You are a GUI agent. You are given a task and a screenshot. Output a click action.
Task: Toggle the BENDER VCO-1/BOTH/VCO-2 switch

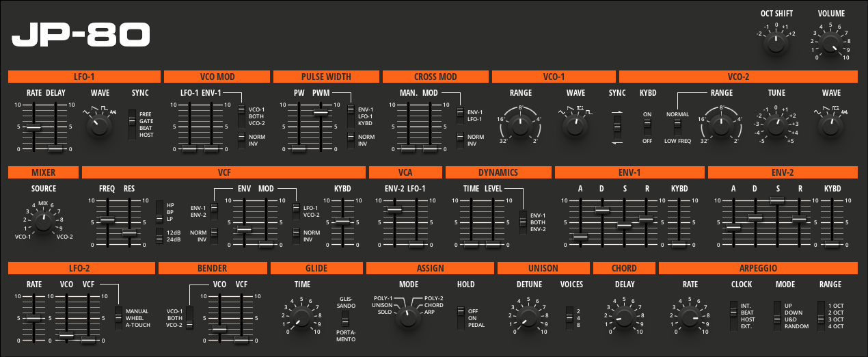coord(189,317)
